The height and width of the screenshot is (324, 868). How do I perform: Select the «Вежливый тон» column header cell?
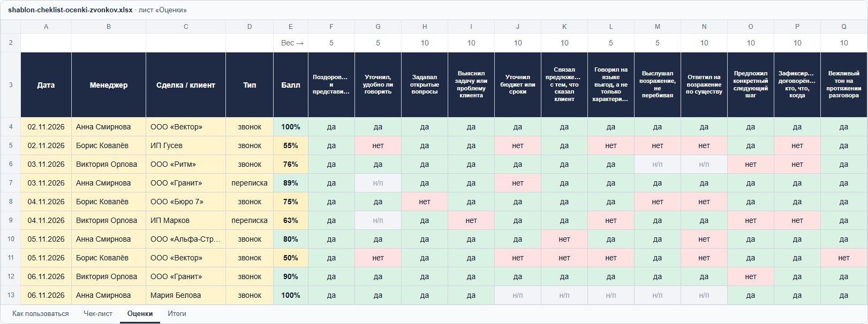pyautogui.click(x=844, y=85)
